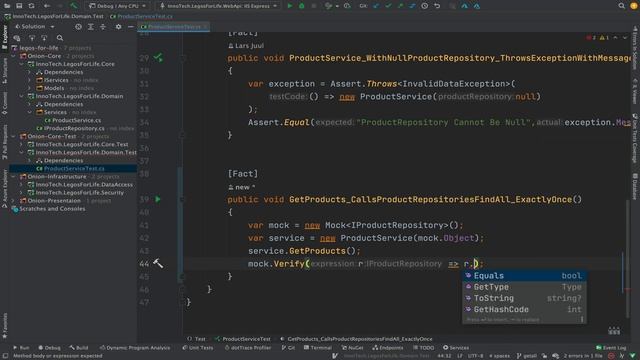Collapse the InnoTech.LegosForLife.Domain project node
Image resolution: width=640 pixels, height=360 pixels.
pyautogui.click(x=22, y=96)
